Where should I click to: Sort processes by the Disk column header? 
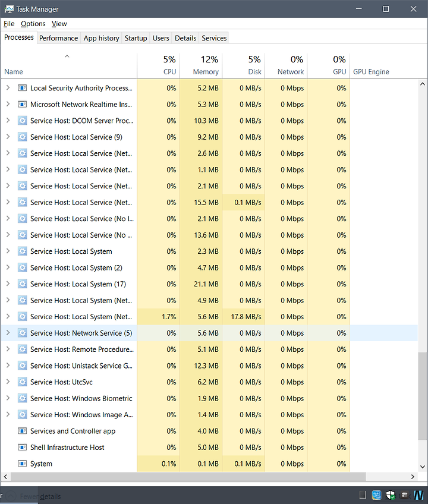pos(243,65)
